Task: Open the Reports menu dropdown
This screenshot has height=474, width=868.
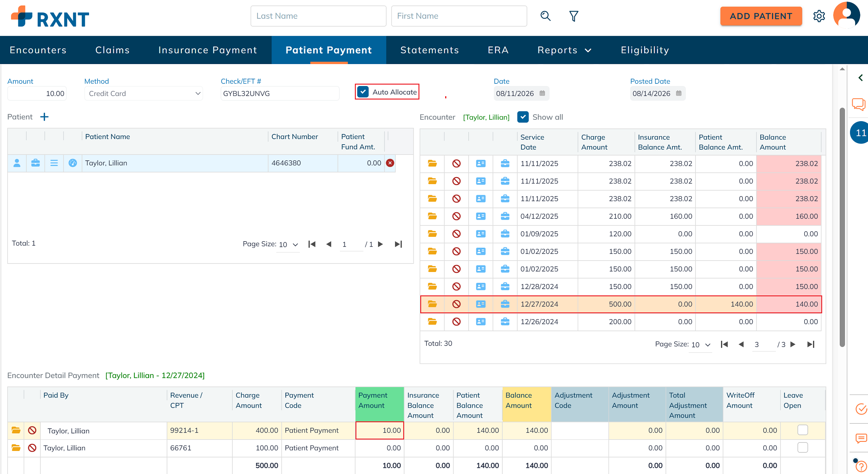Action: coord(564,50)
